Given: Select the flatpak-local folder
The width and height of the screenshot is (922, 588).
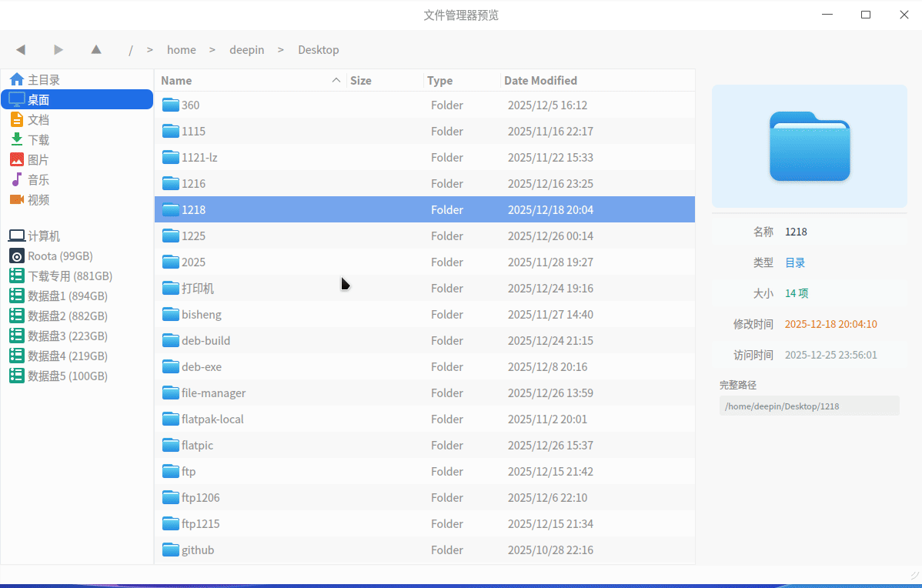Looking at the screenshot, I should (425, 419).
